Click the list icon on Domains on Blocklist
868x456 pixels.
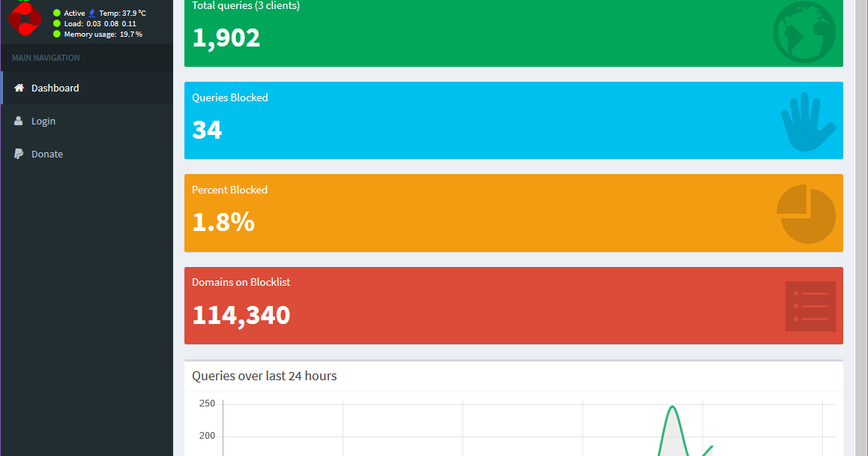tap(810, 306)
